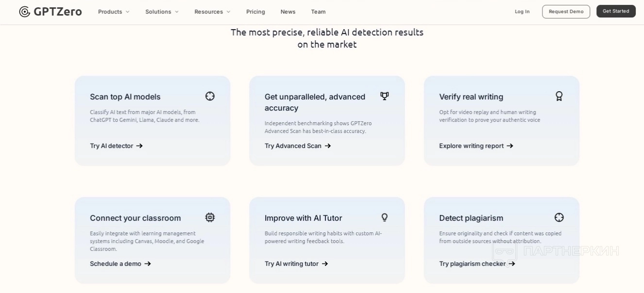Go to the Pricing page
Viewport: 644px width, 293px height.
255,12
